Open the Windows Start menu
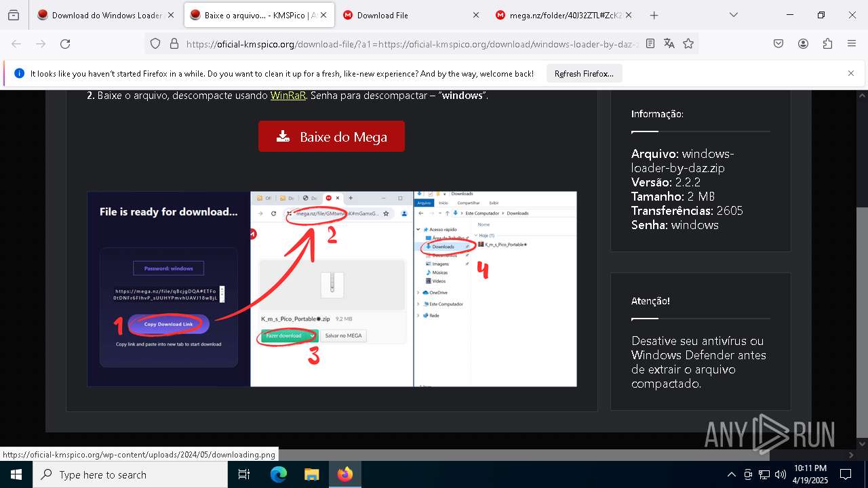The image size is (868, 488). click(x=16, y=474)
